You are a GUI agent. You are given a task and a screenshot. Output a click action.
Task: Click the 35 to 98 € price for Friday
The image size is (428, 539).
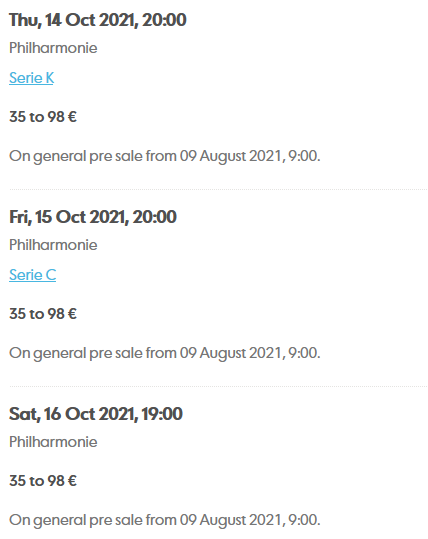[x=43, y=314]
